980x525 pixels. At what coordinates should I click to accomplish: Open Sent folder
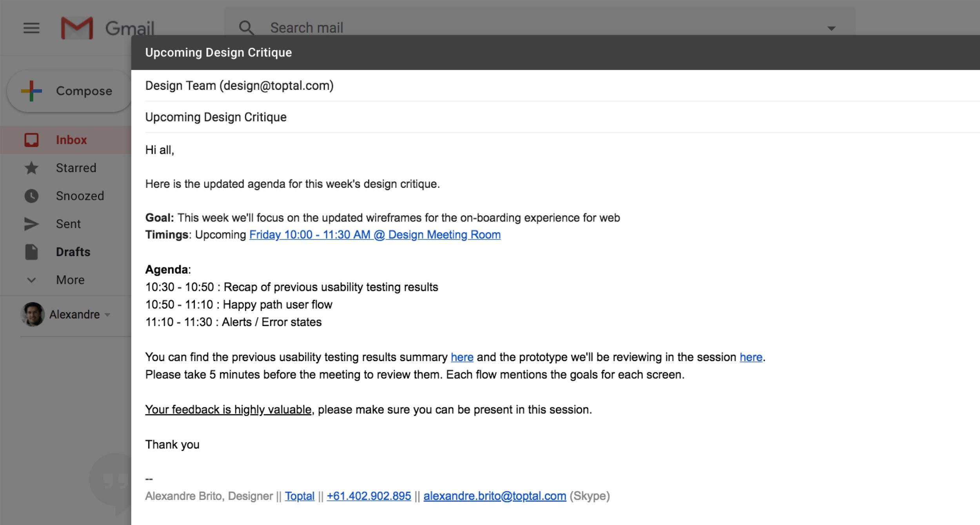coord(68,223)
